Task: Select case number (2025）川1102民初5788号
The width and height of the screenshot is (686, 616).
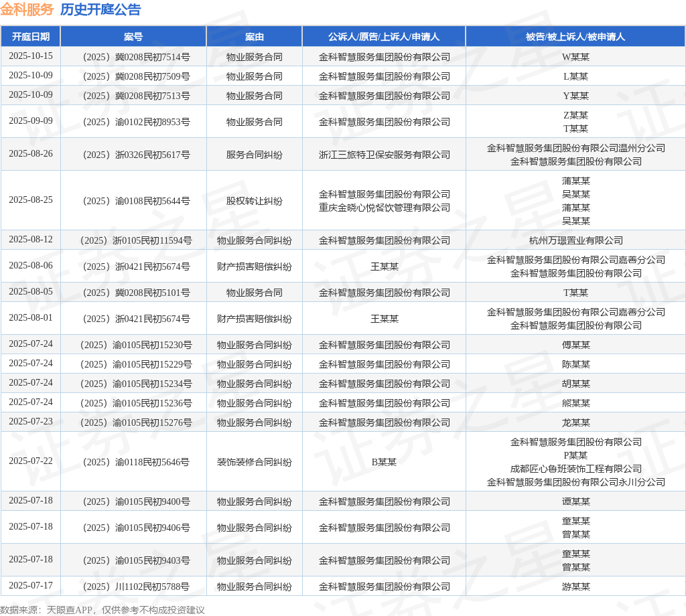Action: coord(136,587)
